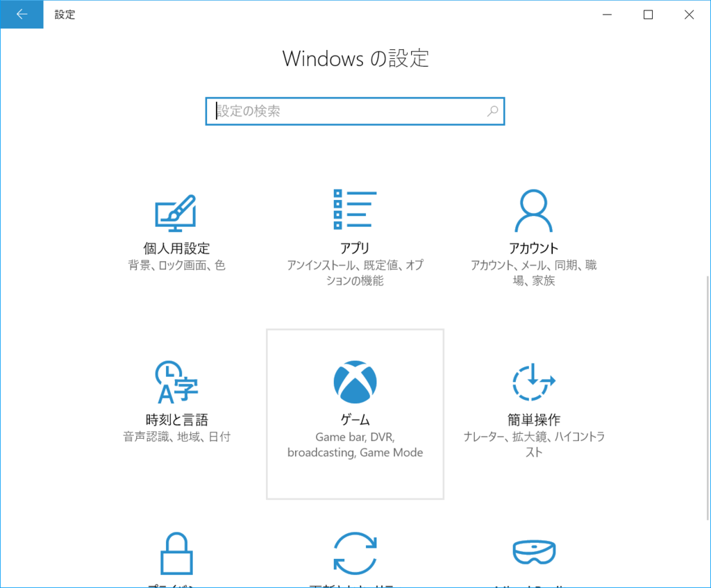Click the 音声認識、地域、日付 description
Viewport: 711px width, 588px height.
click(176, 437)
